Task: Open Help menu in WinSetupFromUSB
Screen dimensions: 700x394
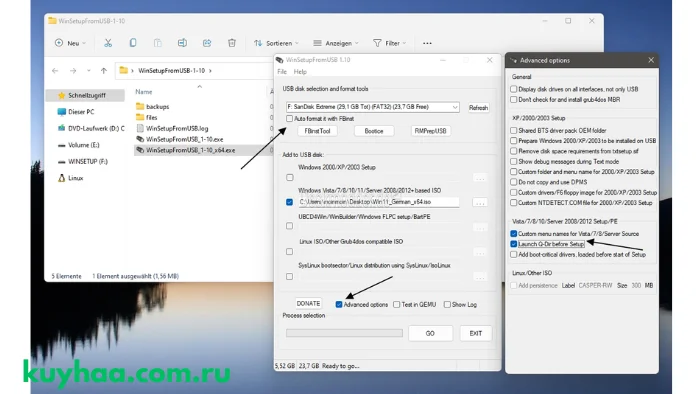Action: tap(300, 72)
